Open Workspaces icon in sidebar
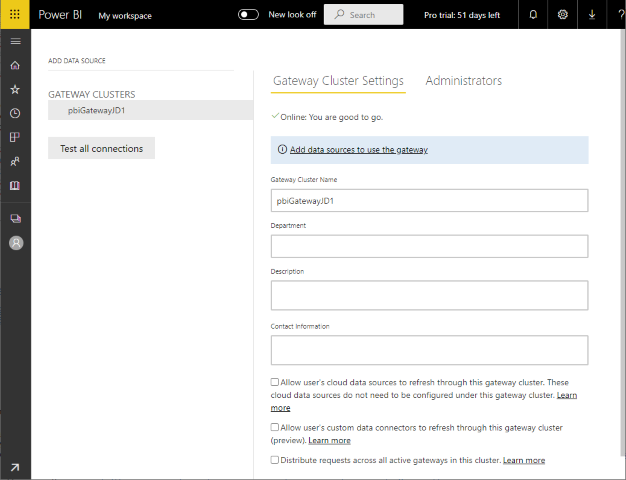Image resolution: width=626 pixels, height=480 pixels. pos(16,218)
